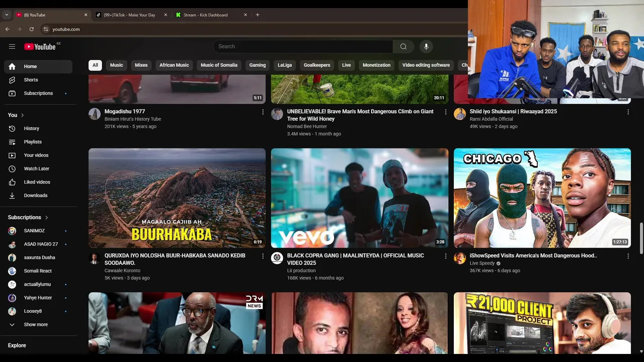This screenshot has width=644, height=362.
Task: Select the Gaming filter chip
Action: (258, 65)
